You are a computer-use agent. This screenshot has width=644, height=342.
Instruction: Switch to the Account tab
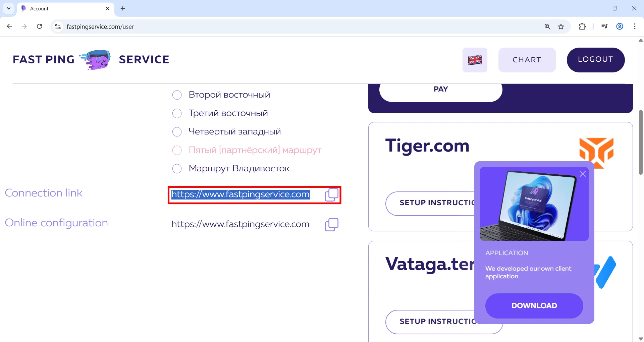click(64, 9)
